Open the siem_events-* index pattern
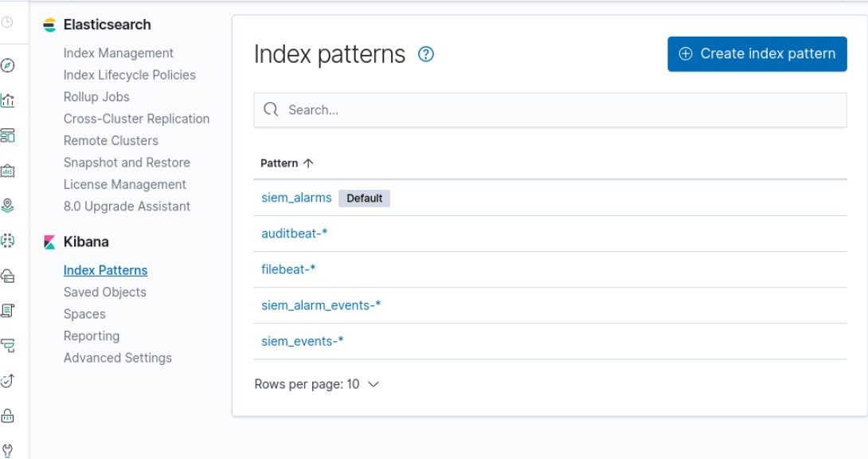 pos(303,341)
